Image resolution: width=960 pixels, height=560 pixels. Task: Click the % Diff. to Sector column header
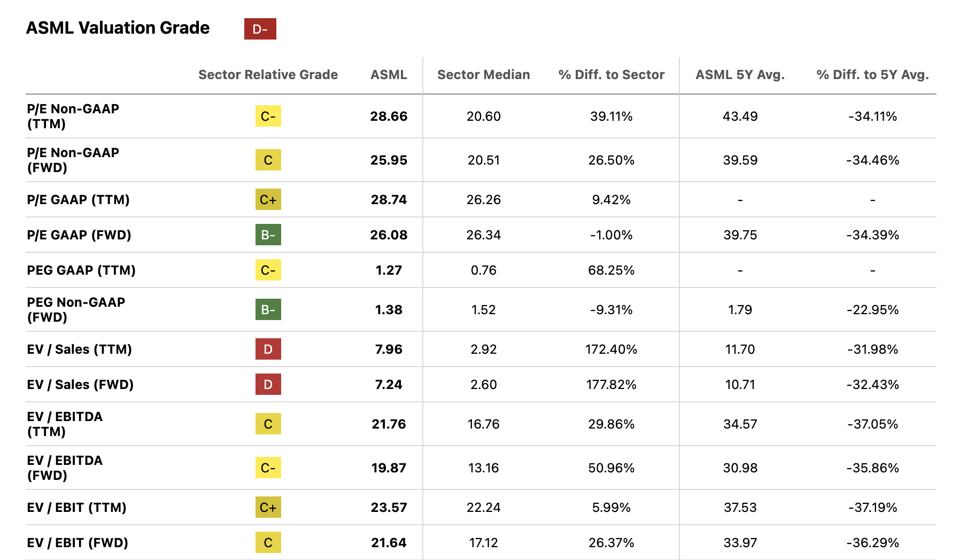pos(611,75)
